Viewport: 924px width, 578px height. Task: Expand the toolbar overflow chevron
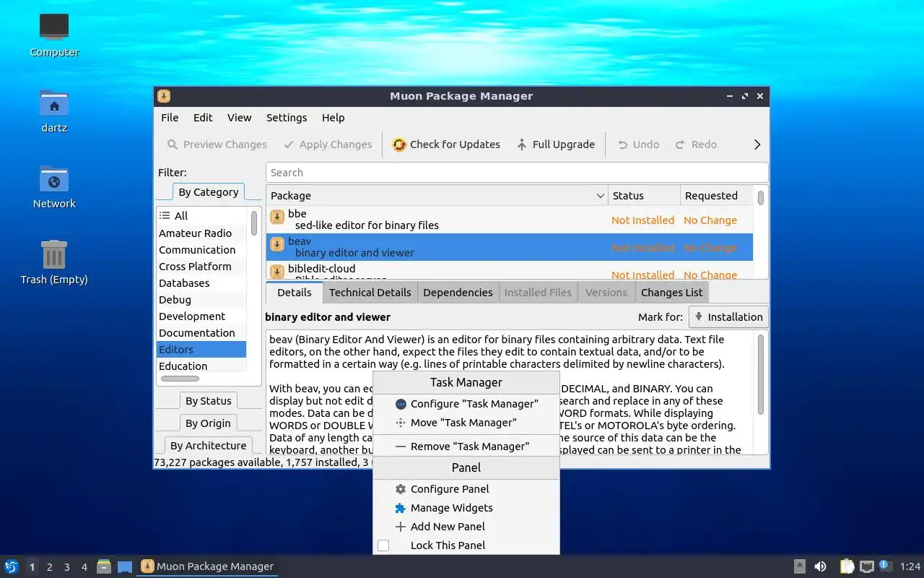coord(757,144)
